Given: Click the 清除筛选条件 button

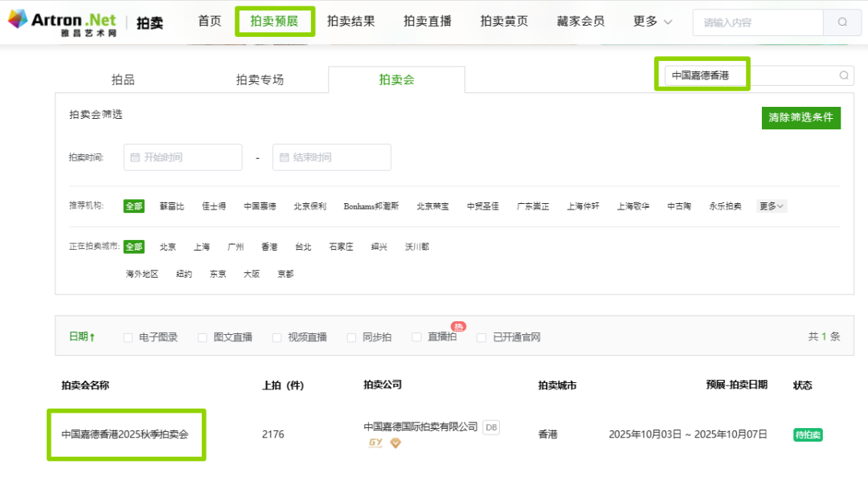Looking at the screenshot, I should click(801, 118).
